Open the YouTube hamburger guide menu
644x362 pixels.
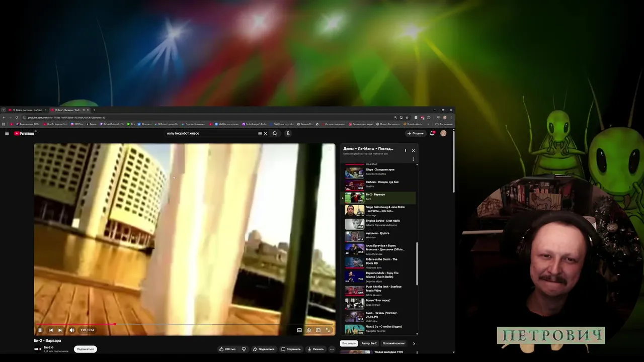(x=7, y=133)
